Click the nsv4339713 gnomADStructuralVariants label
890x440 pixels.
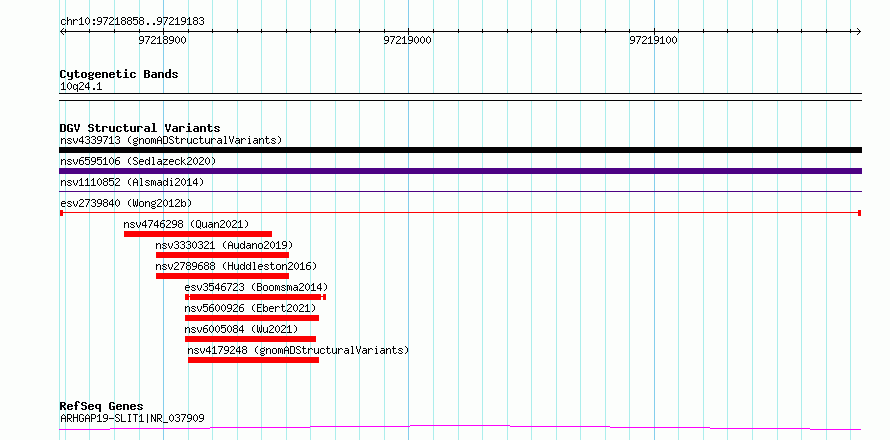click(x=171, y=140)
